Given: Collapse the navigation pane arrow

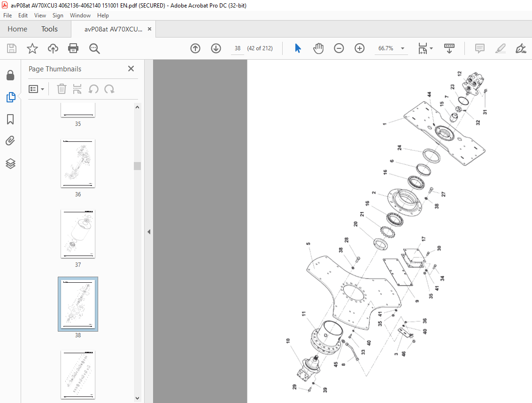Looking at the screenshot, I should click(149, 232).
